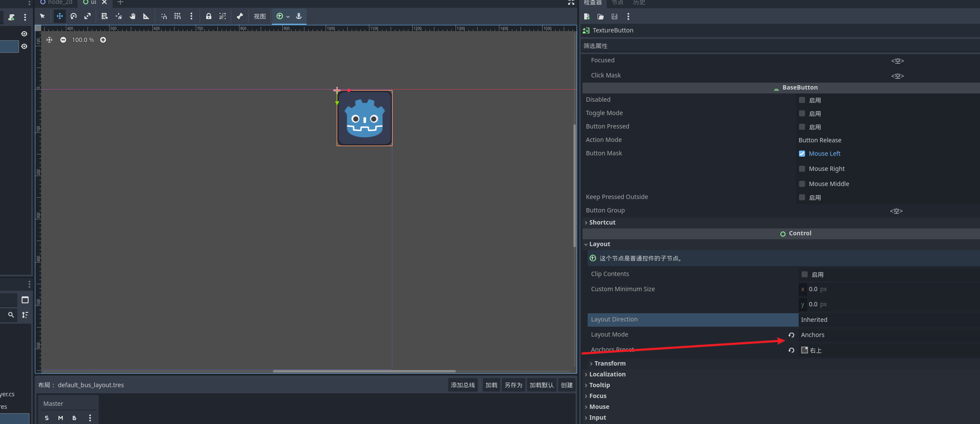Check the Mouse Middle checkbox
Viewport: 980px width, 424px height.
pos(802,184)
